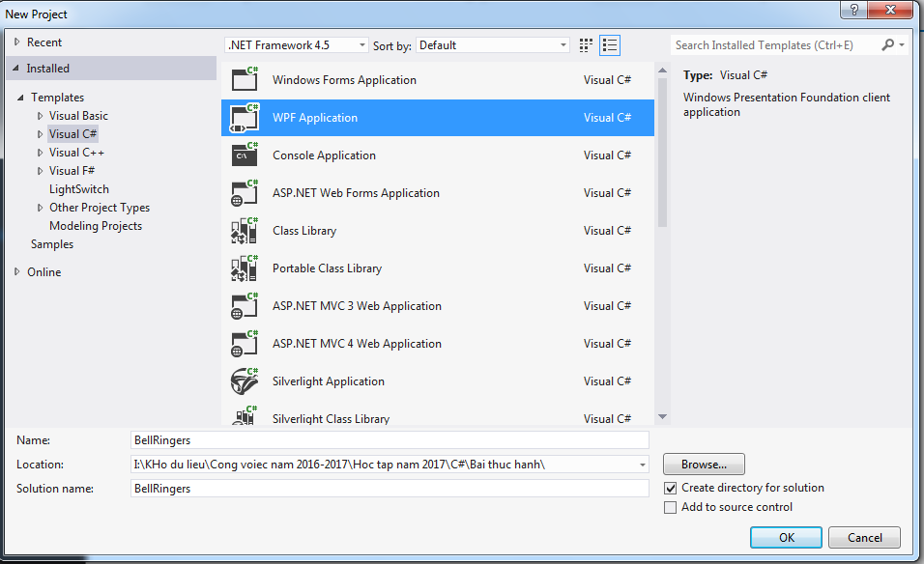Image resolution: width=924 pixels, height=564 pixels.
Task: Expand the Visual Basic tree node
Action: [x=40, y=116]
